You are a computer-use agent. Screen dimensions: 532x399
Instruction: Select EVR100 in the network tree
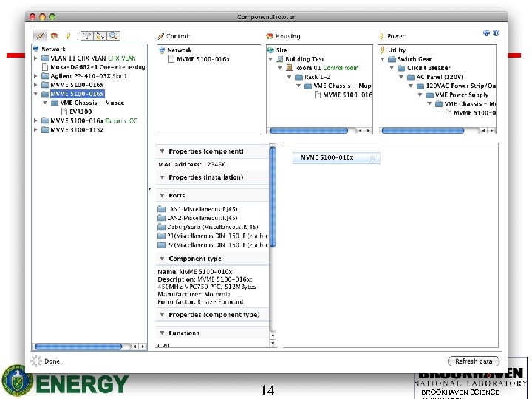(x=81, y=112)
